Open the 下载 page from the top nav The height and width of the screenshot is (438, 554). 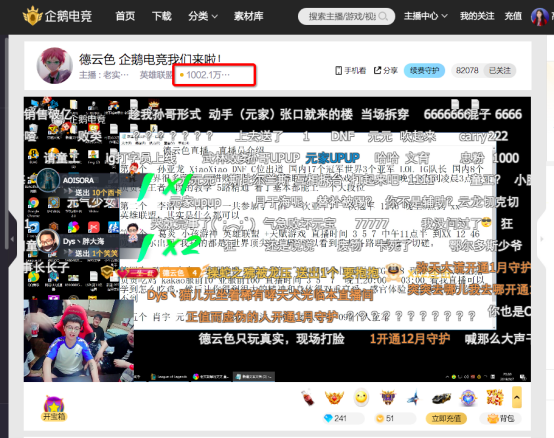click(162, 16)
